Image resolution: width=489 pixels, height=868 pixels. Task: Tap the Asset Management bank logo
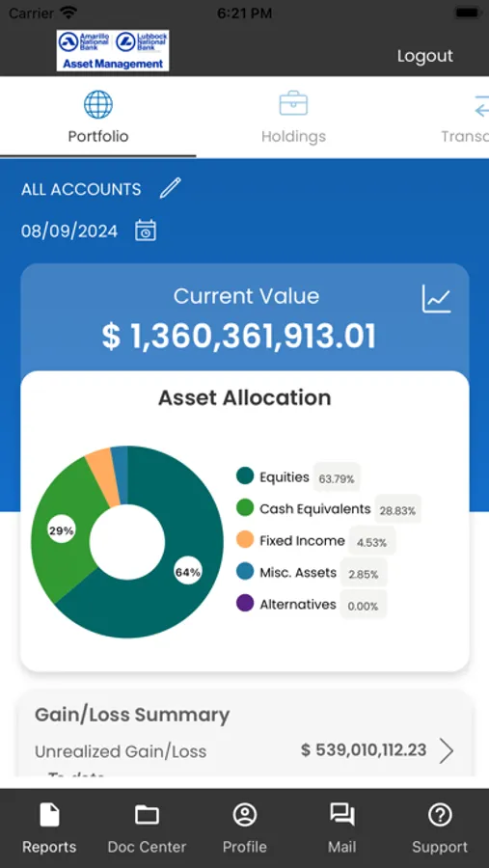113,50
